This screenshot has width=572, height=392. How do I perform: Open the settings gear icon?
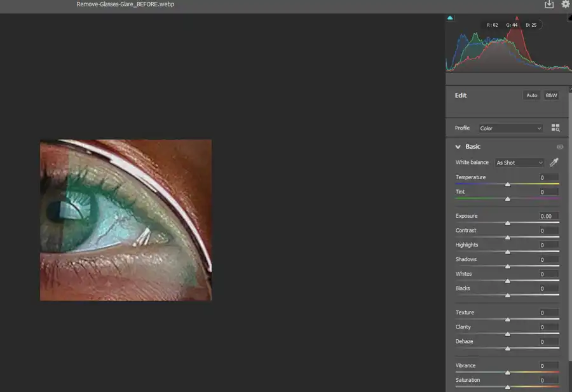[566, 4]
